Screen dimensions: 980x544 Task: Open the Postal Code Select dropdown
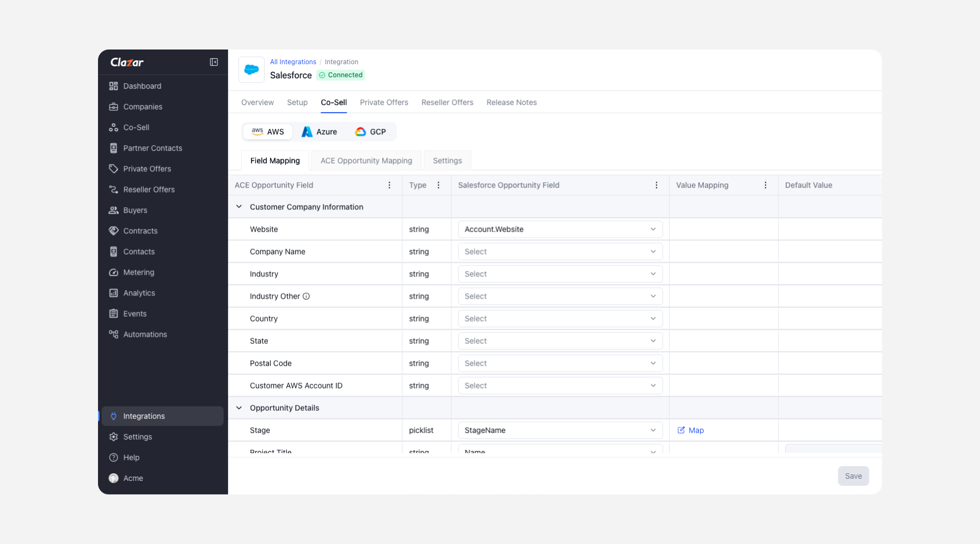(x=560, y=363)
